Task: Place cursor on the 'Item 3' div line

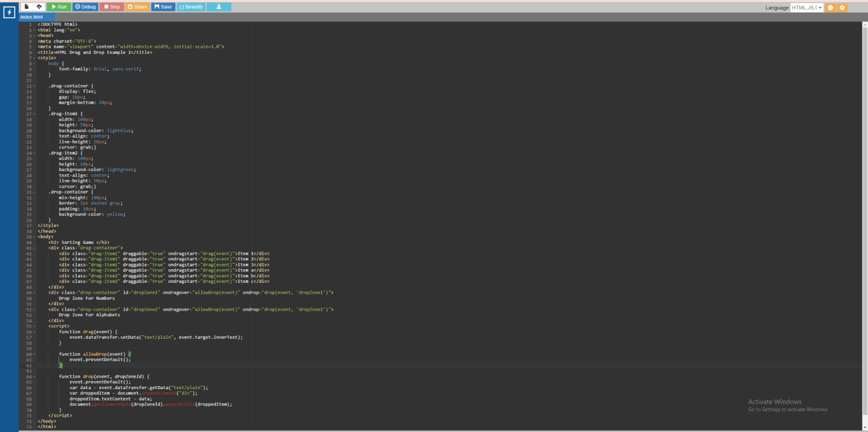Action: pyautogui.click(x=164, y=265)
